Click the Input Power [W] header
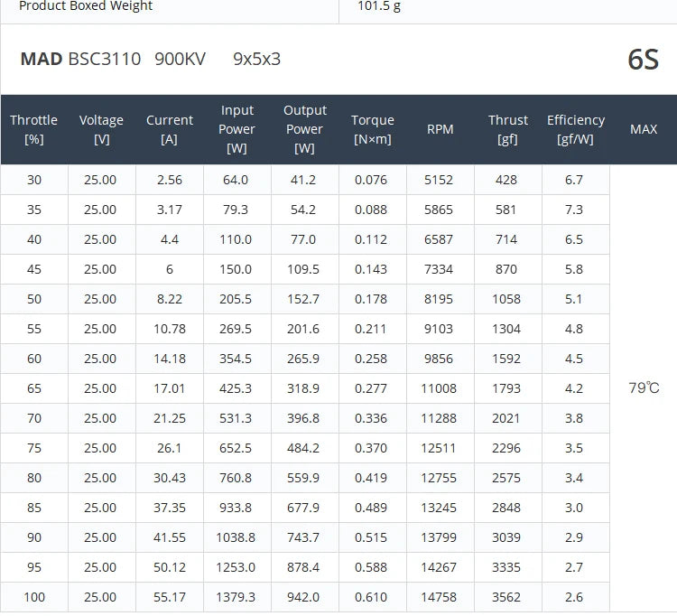 pyautogui.click(x=237, y=129)
